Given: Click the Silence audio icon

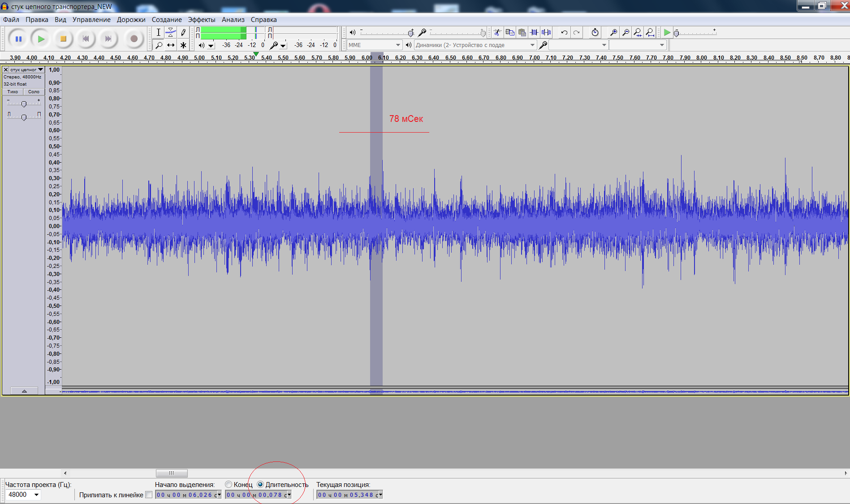Looking at the screenshot, I should 546,32.
